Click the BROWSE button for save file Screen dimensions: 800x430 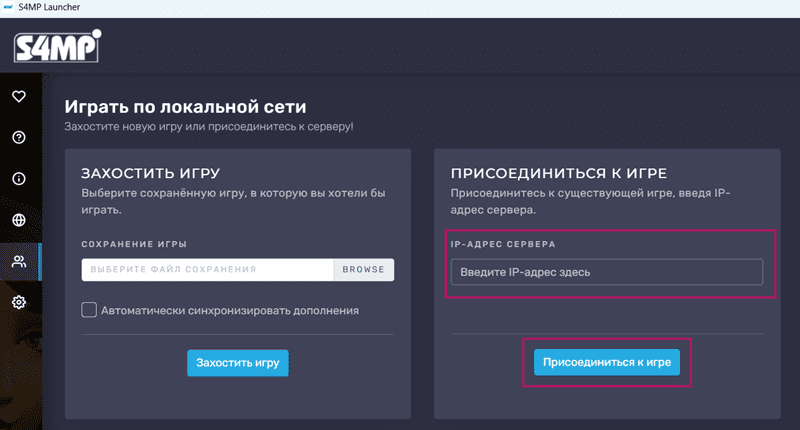[x=363, y=269]
